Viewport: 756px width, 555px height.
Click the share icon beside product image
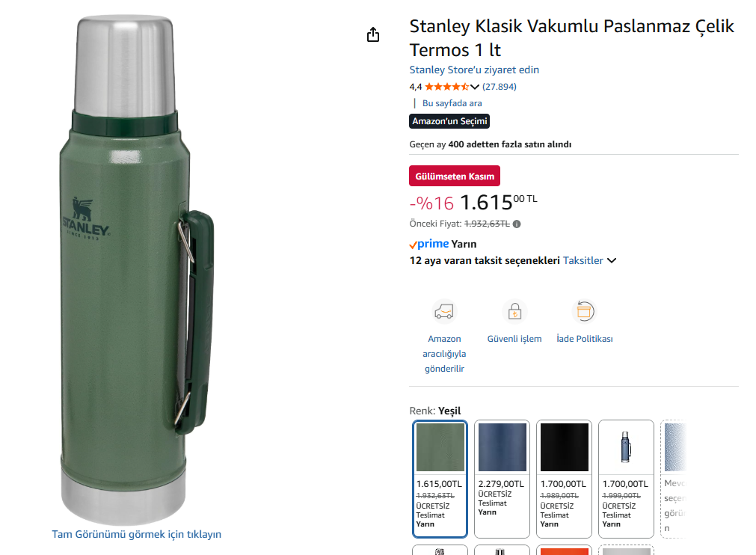(x=373, y=34)
